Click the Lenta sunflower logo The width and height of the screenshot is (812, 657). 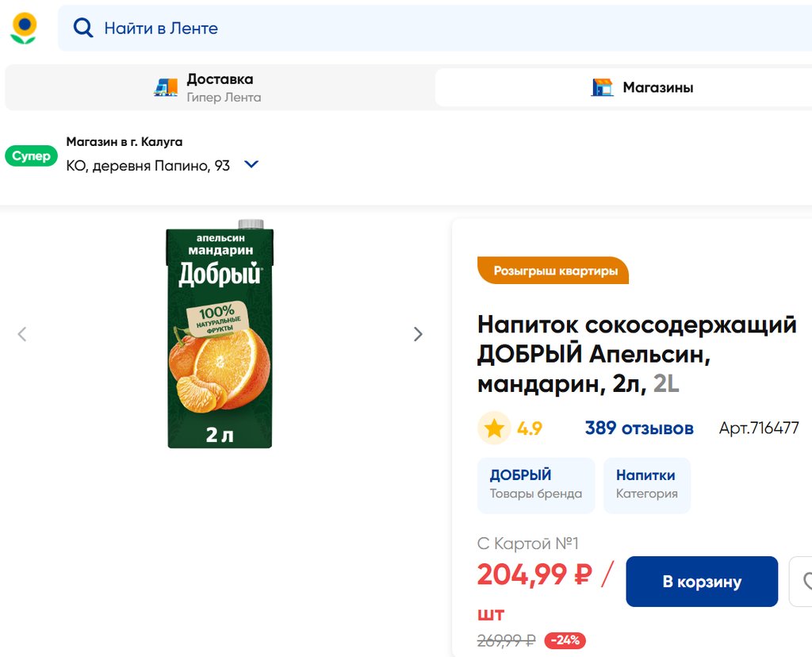pos(24,28)
